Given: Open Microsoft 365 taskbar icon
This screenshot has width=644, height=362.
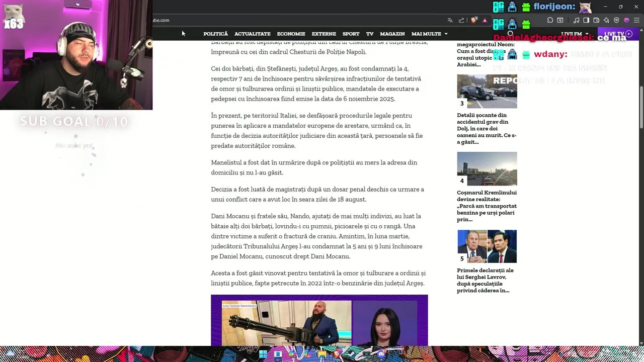Looking at the screenshot, I should (293, 354).
